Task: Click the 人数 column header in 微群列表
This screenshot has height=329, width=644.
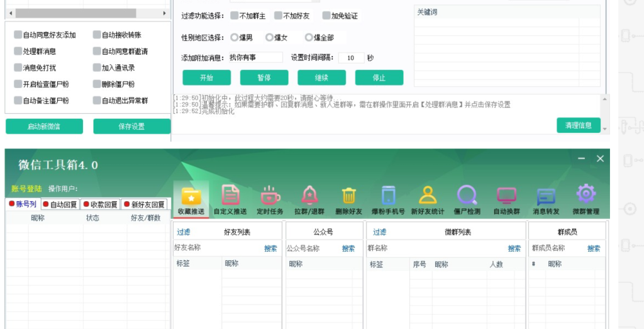Action: pos(496,264)
